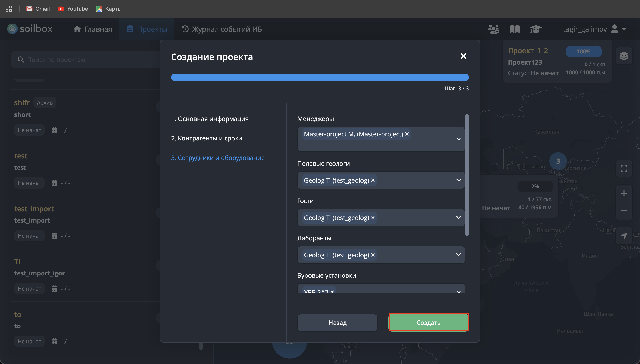Click the map geolocation arrow icon
The height and width of the screenshot is (364, 640).
[x=624, y=236]
